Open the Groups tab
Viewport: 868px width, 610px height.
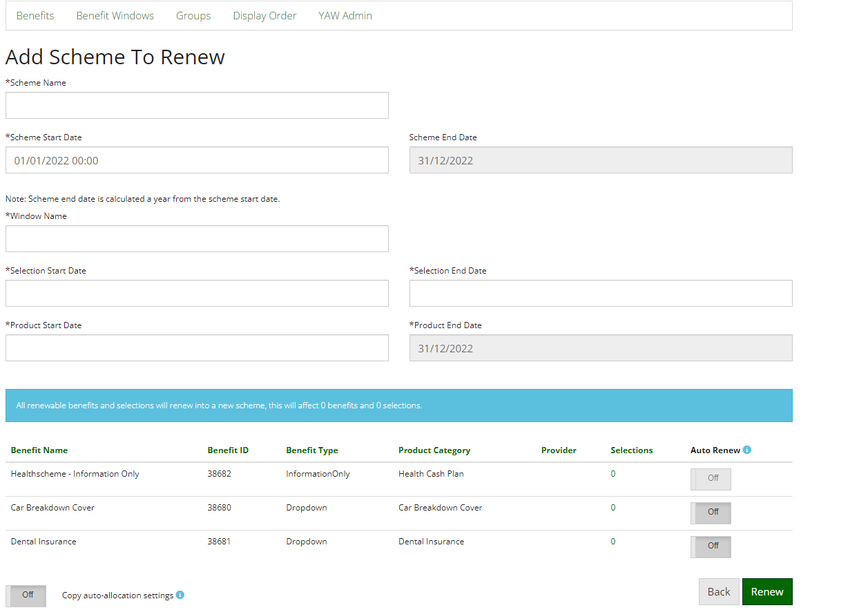193,15
